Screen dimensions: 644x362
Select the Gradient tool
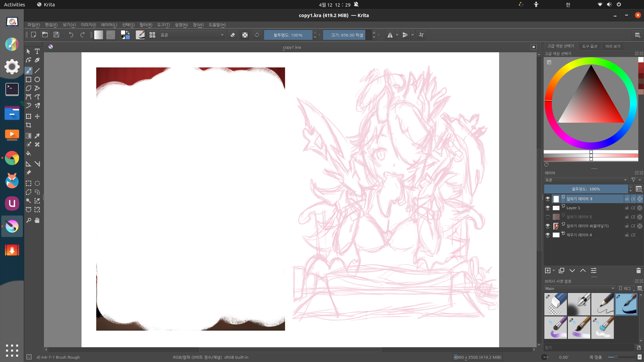tap(29, 136)
